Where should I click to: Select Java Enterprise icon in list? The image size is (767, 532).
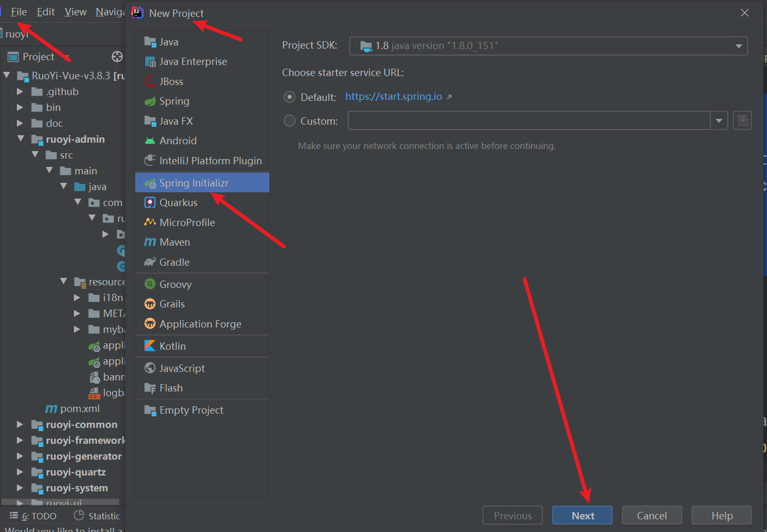pyautogui.click(x=150, y=62)
